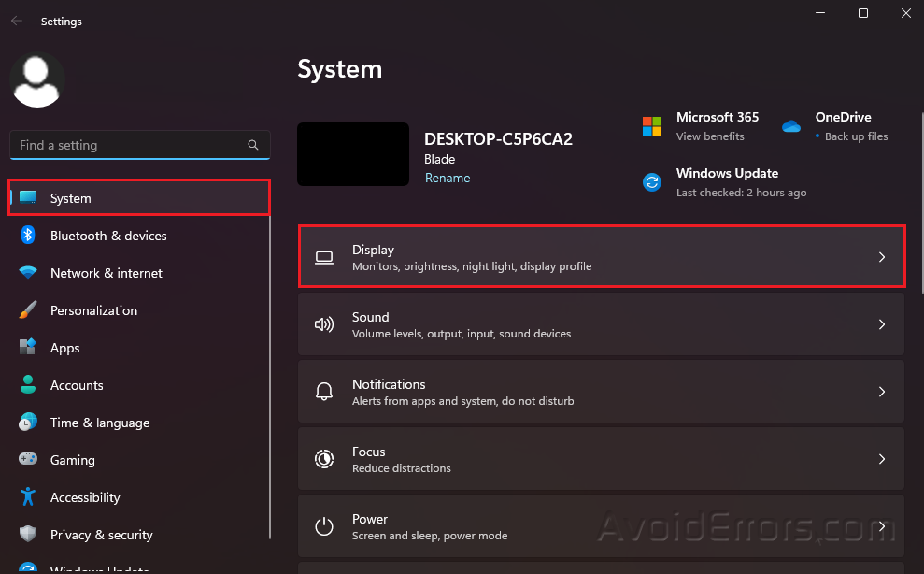This screenshot has width=924, height=574.
Task: Click the Bluetooth & devices icon
Action: click(x=28, y=236)
